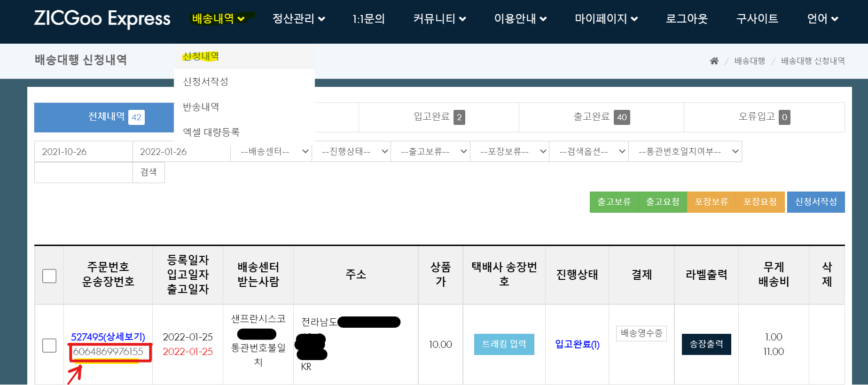Tick the checkbox for order 527495

point(49,345)
